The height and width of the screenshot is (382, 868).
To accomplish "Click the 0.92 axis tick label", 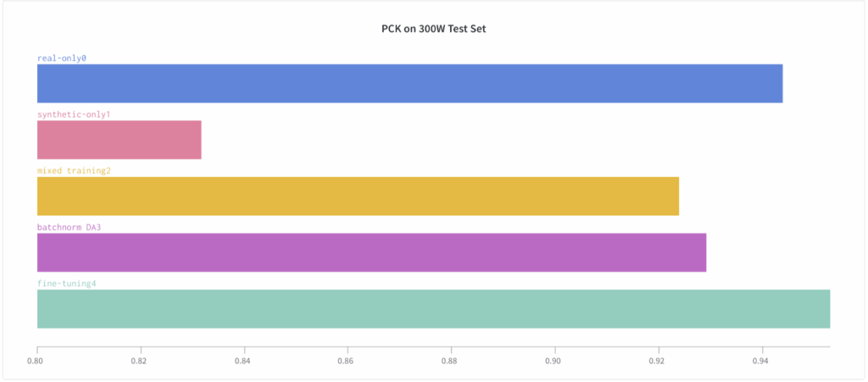I will (657, 361).
